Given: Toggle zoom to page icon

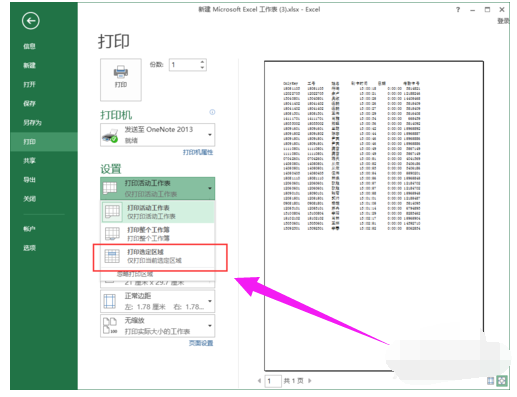Looking at the screenshot, I should click(x=502, y=381).
